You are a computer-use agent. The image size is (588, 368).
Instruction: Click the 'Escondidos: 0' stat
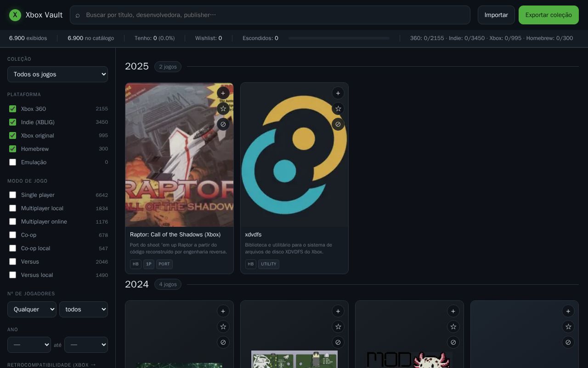click(x=260, y=38)
